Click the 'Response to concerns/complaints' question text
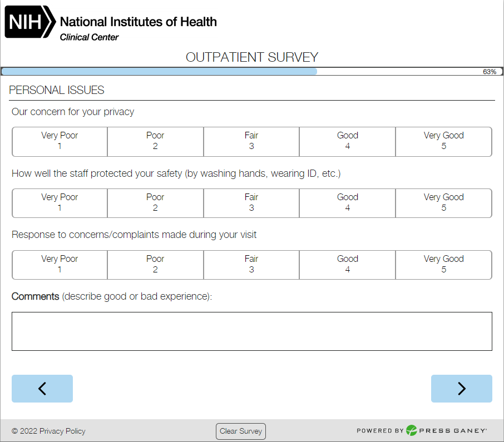 (x=134, y=235)
